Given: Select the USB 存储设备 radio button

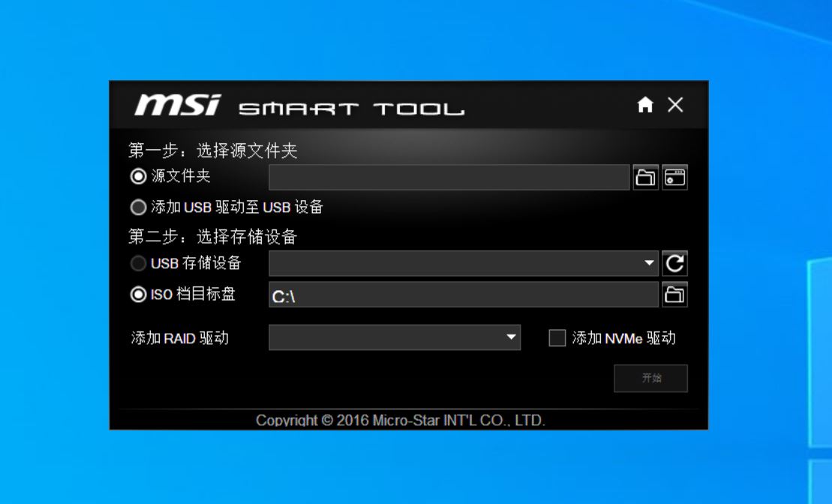Looking at the screenshot, I should [x=138, y=263].
